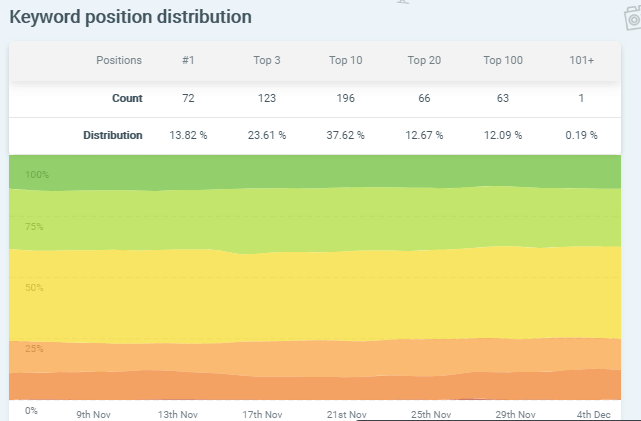Image resolution: width=641 pixels, height=421 pixels.
Task: Click the light orange Top 20 chart band
Action: (320, 356)
